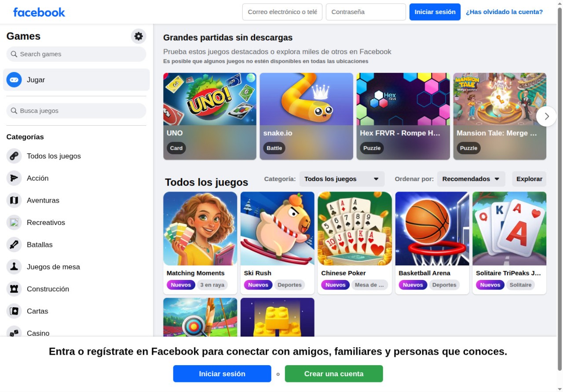Choose the Batallas sword icon
This screenshot has height=392, width=563.
14,245
